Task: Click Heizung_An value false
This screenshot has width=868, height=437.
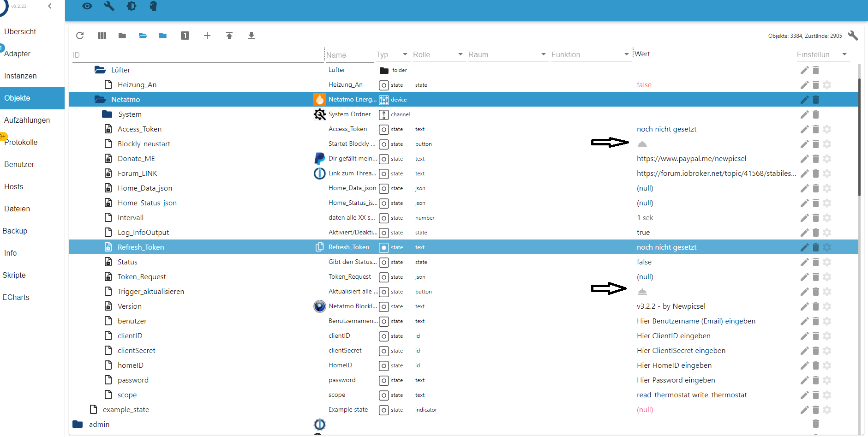Action: pyautogui.click(x=644, y=85)
